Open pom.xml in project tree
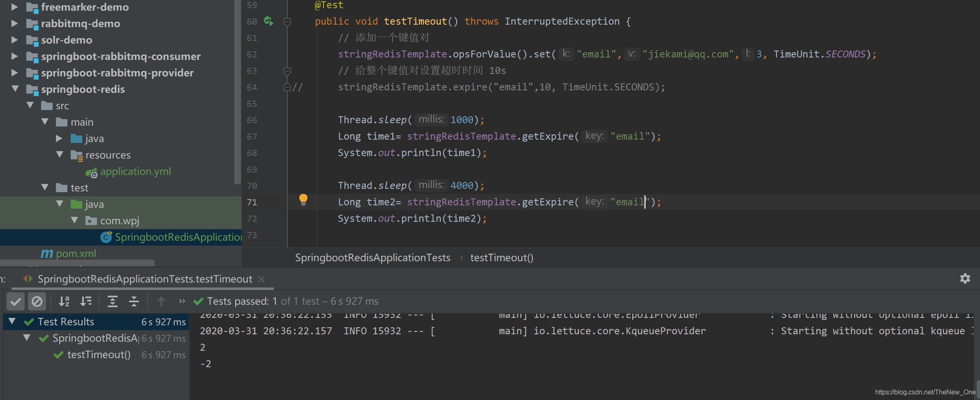 click(x=76, y=253)
